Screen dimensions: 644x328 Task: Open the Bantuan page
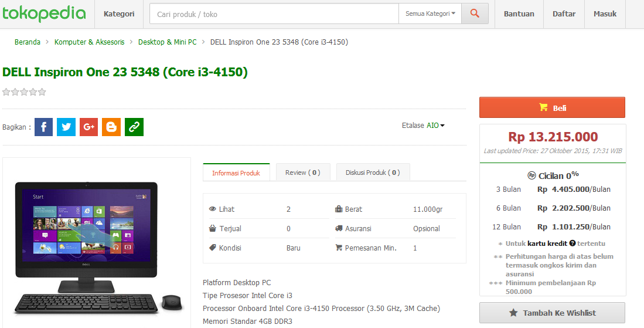(x=519, y=14)
